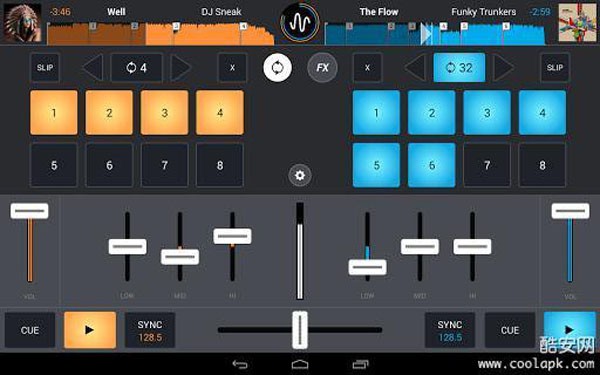
Task: Open the left deck album artwork thumbnail
Action: pyautogui.click(x=22, y=23)
